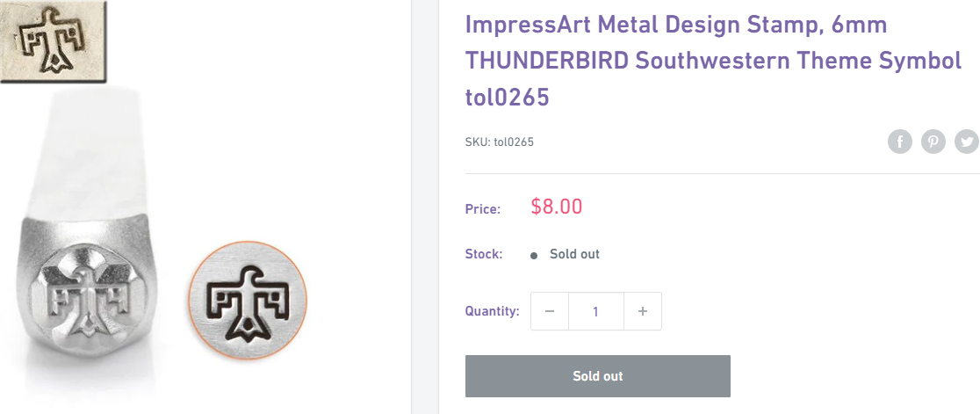Viewport: 980px width, 414px height.
Task: Click the Price label
Action: coord(483,209)
